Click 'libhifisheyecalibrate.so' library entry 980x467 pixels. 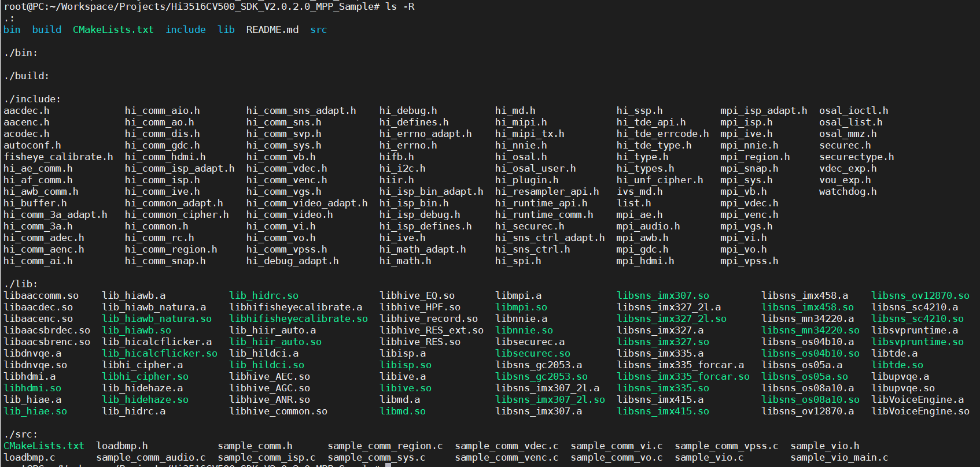coord(299,318)
